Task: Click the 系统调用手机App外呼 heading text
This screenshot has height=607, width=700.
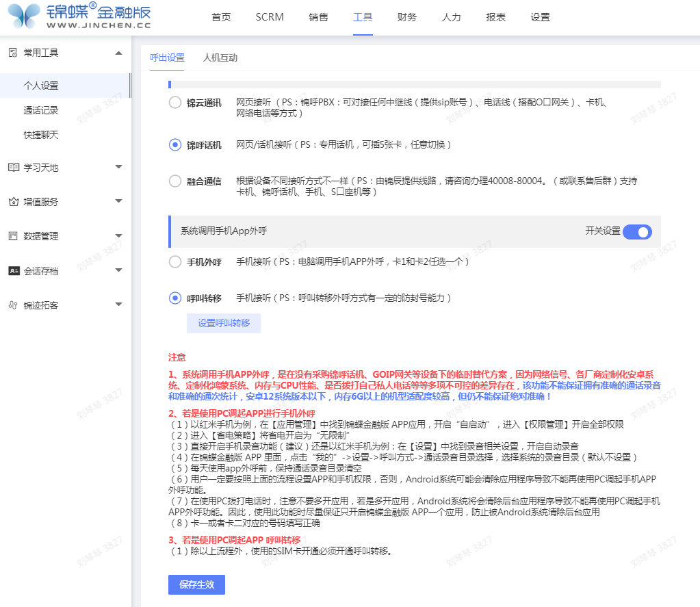Action: click(x=224, y=231)
